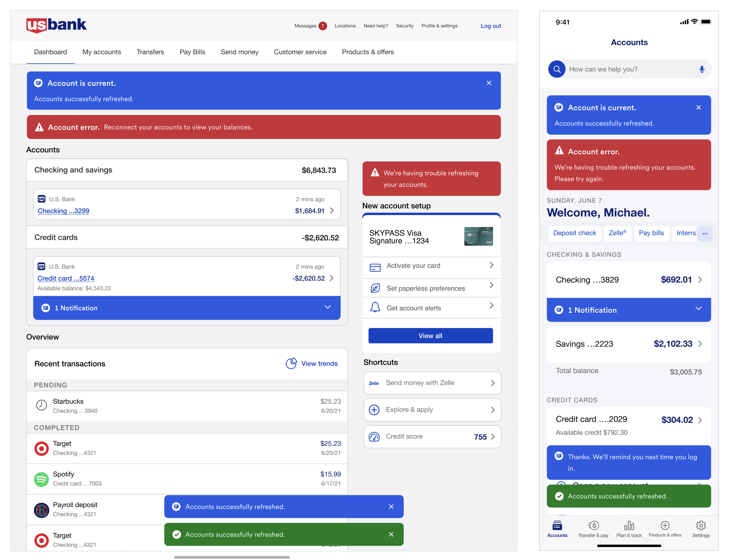Click the View trends pie chart icon

pyautogui.click(x=291, y=363)
